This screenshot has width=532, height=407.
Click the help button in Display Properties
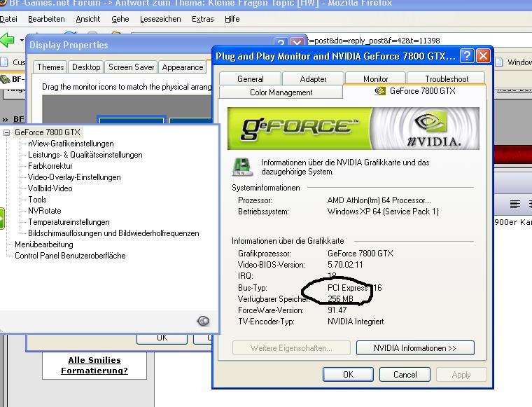tap(281, 43)
